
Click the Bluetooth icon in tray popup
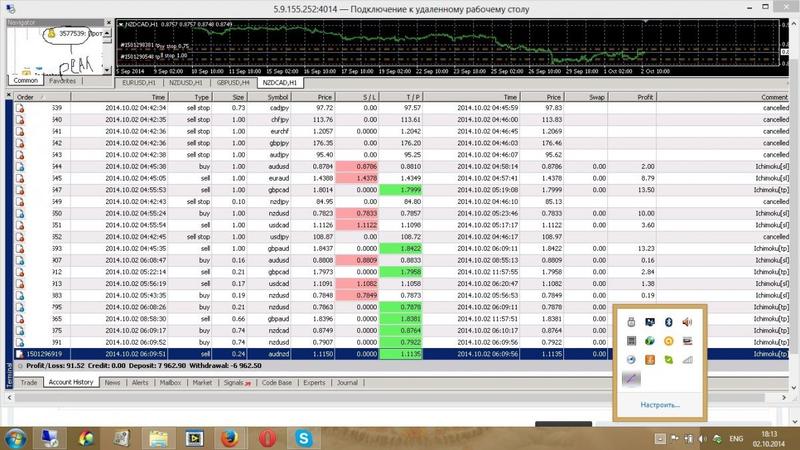click(667, 322)
